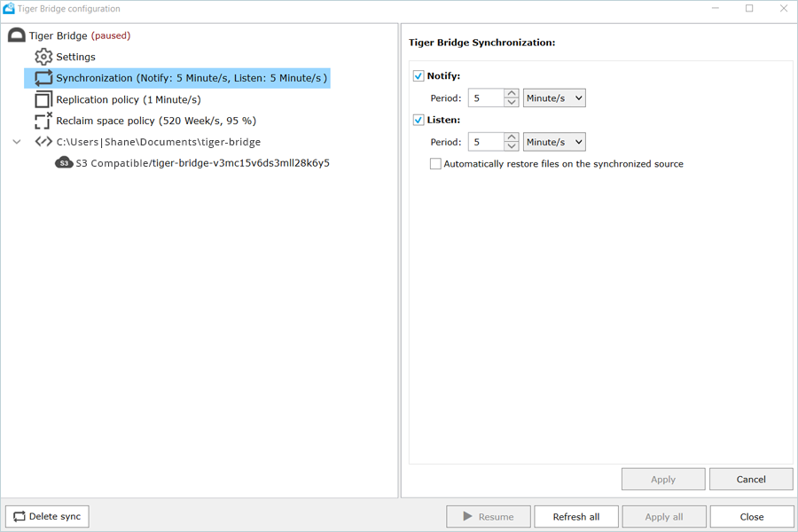Screen dimensions: 798x532
Task: Click the Synchronization arrows icon in tree
Action: [43, 78]
